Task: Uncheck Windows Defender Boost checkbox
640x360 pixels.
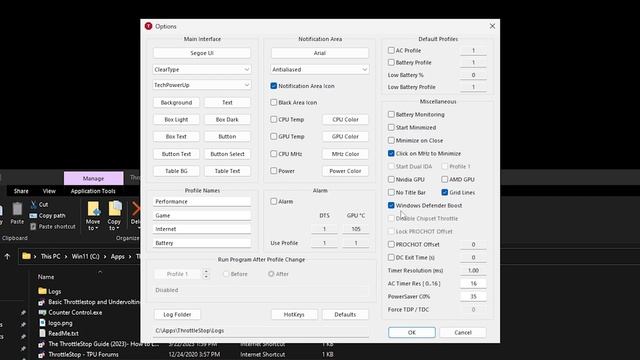Action: tap(391, 205)
